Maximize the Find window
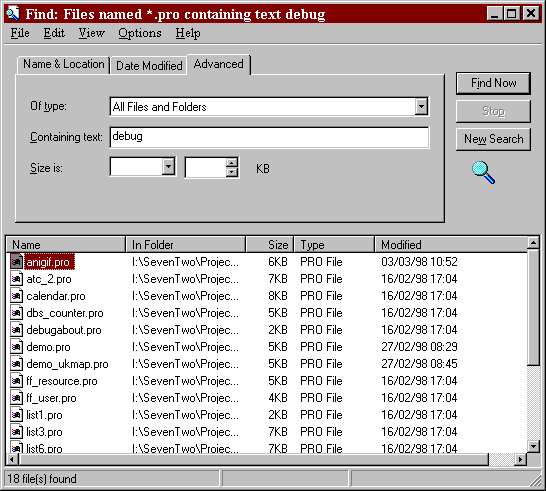 [512, 14]
